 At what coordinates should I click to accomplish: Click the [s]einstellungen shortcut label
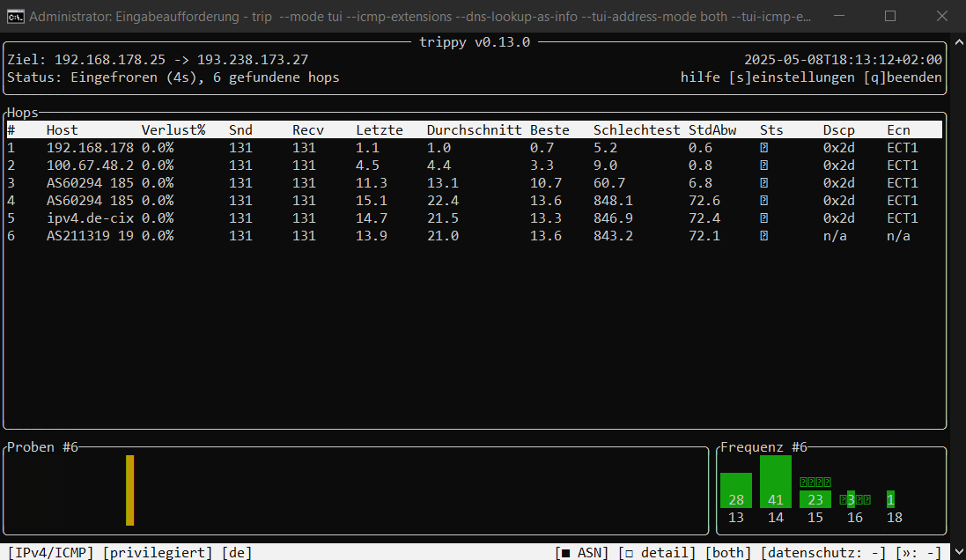pyautogui.click(x=792, y=77)
